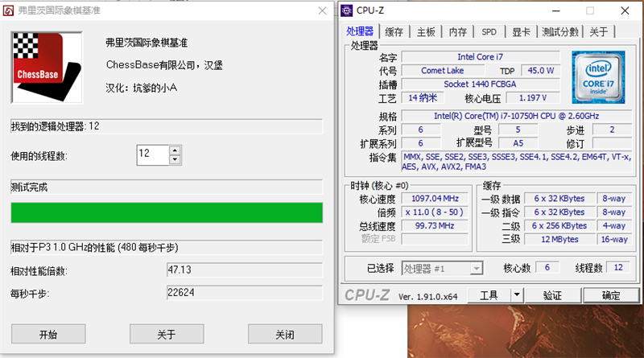This screenshot has width=644, height=358.
Task: Click the instruction set list field
Action: pyautogui.click(x=516, y=162)
